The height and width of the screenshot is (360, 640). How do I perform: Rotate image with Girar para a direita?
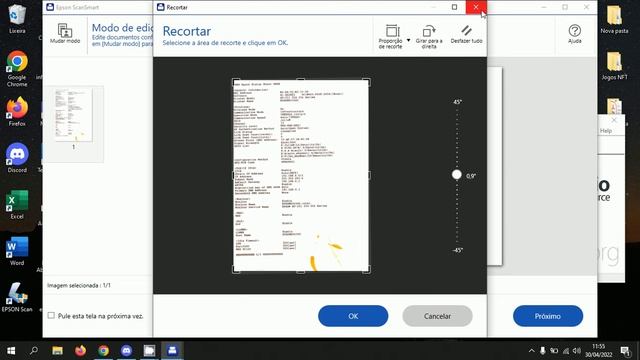pos(429,36)
